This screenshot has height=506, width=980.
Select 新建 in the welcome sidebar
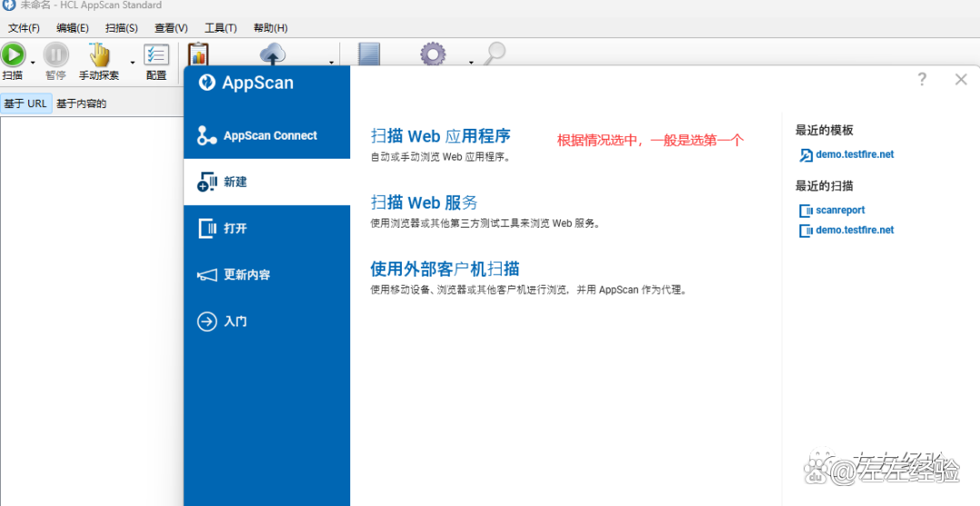(x=267, y=181)
